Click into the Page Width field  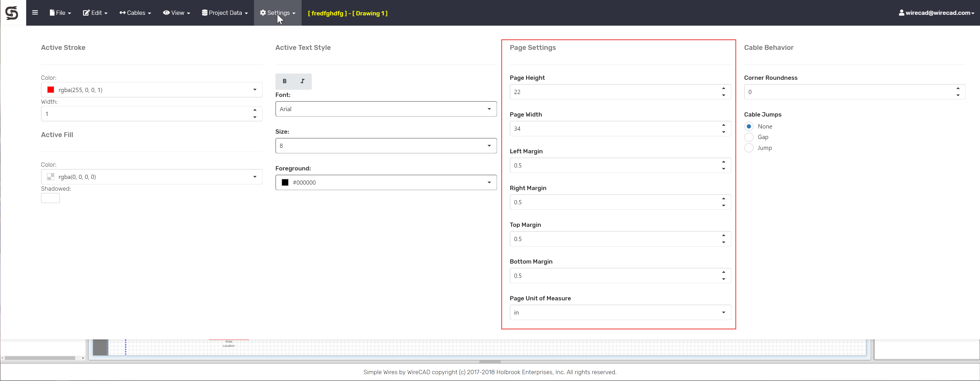click(x=620, y=129)
